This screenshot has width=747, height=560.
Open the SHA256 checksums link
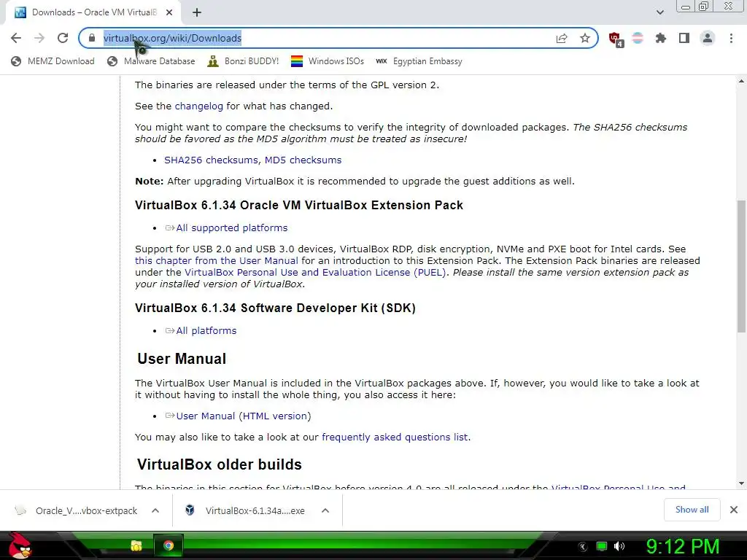[x=212, y=160]
